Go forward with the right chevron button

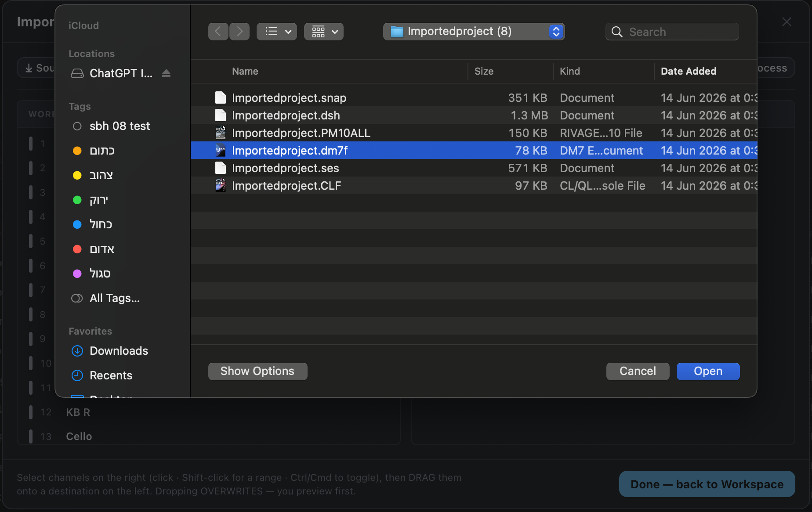[239, 32]
